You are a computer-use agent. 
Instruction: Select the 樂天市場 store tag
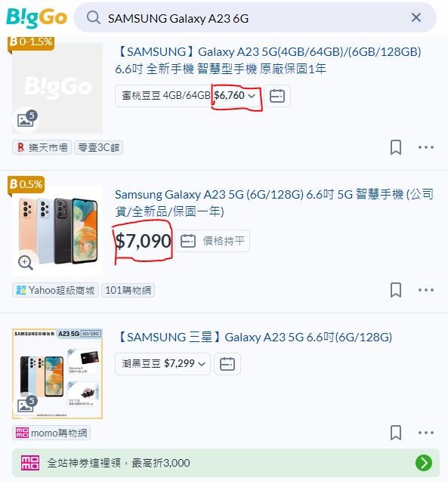[x=42, y=147]
